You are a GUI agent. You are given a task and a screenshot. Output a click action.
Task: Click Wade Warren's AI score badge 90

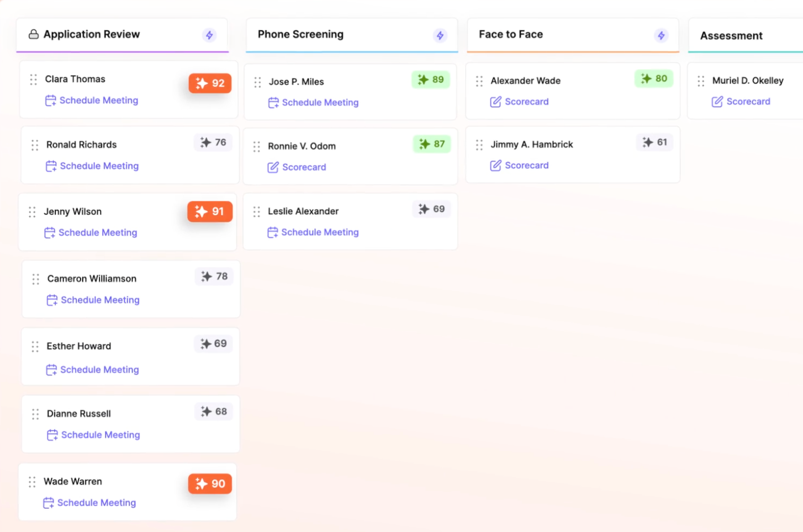pos(210,484)
